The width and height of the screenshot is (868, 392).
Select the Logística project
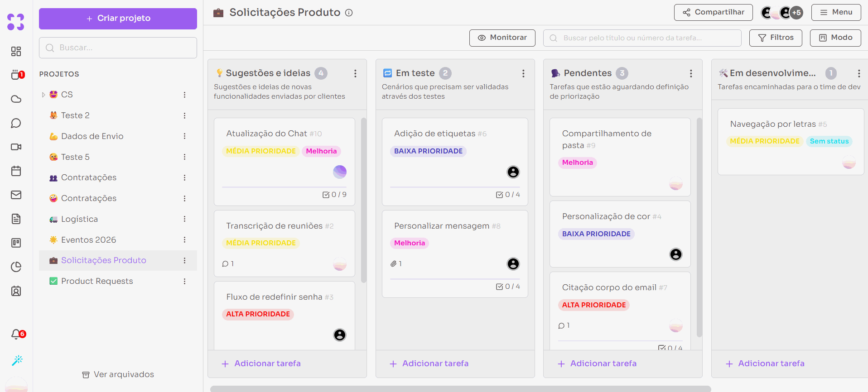point(118,219)
